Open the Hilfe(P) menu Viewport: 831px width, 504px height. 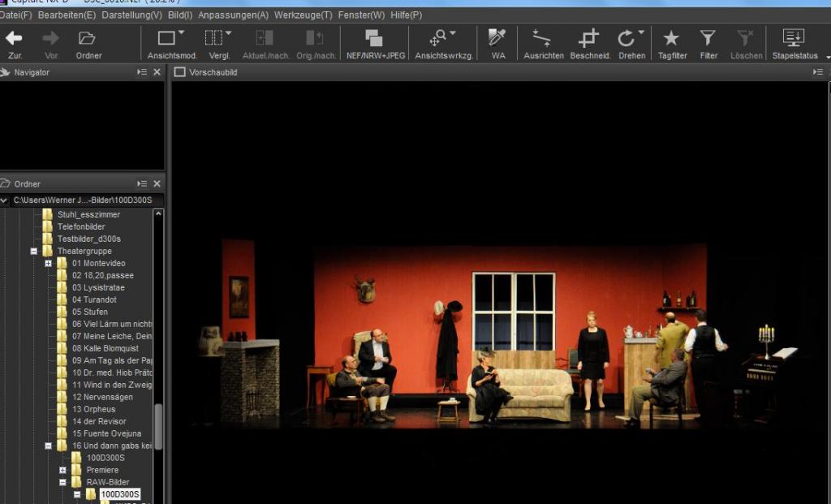pyautogui.click(x=407, y=15)
